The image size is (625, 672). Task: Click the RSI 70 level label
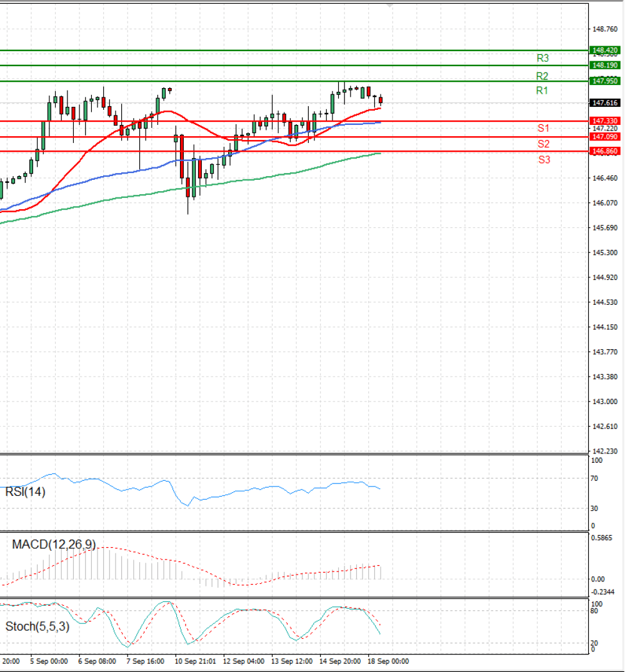pos(594,478)
